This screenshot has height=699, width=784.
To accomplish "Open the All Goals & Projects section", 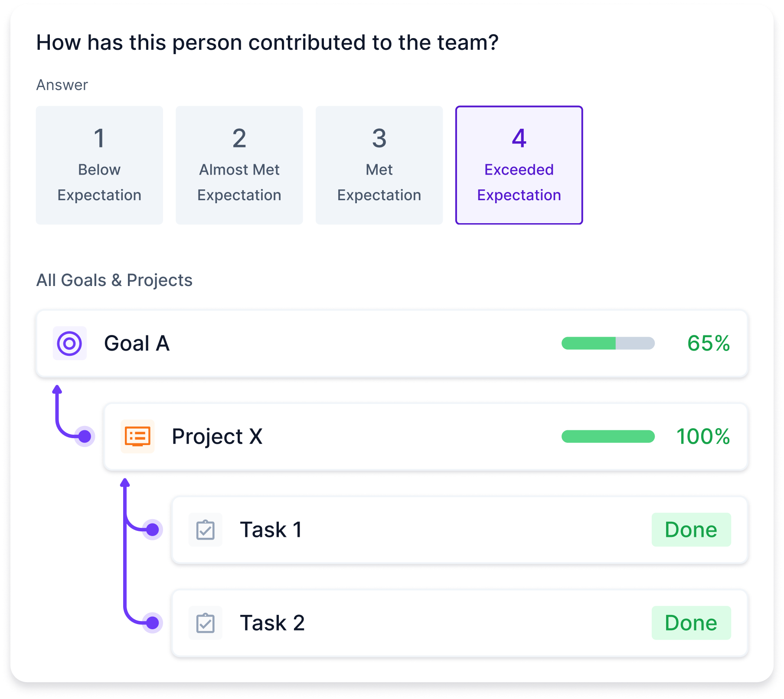I will pyautogui.click(x=114, y=280).
